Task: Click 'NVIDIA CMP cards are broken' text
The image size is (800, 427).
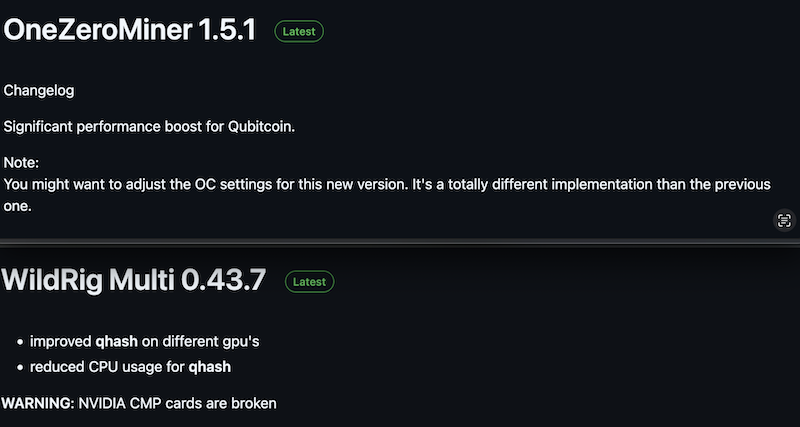Action: tap(178, 404)
